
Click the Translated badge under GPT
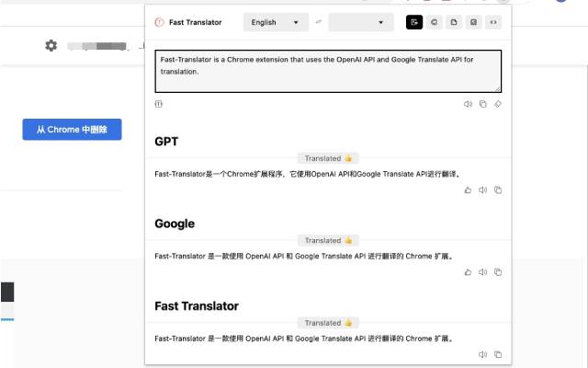(328, 158)
